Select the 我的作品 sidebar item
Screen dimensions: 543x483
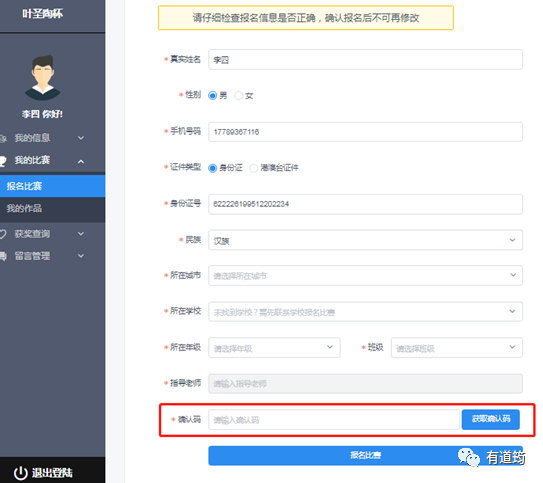click(x=53, y=208)
